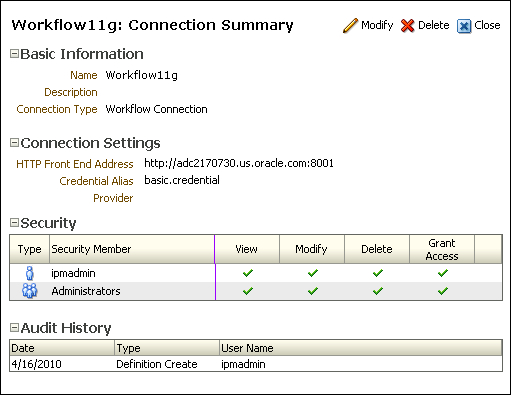This screenshot has height=395, width=511.
Task: Click the Workflow Connection type value
Action: [156, 109]
